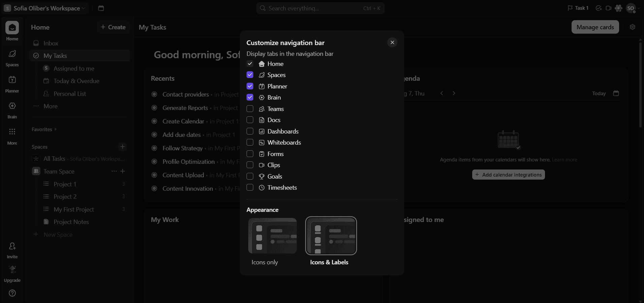Click the Manage cards button

tap(595, 27)
